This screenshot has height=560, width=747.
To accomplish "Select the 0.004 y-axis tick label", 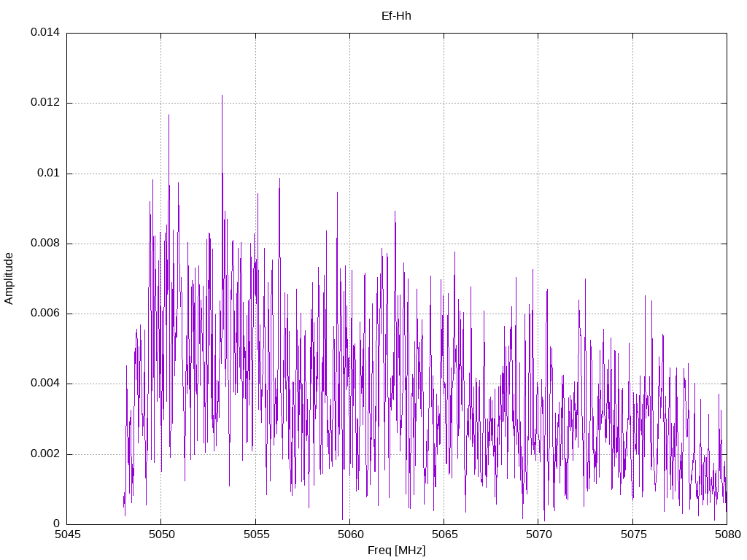I will coord(44,384).
